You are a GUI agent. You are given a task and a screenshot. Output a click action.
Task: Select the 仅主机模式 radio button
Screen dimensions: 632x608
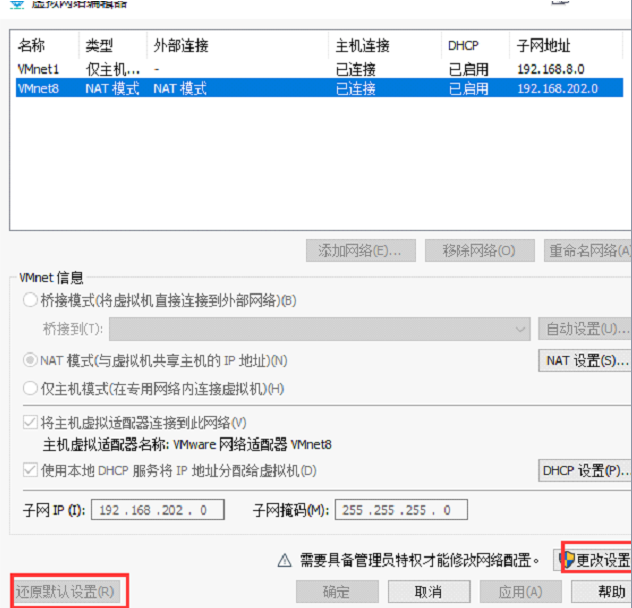coord(30,388)
